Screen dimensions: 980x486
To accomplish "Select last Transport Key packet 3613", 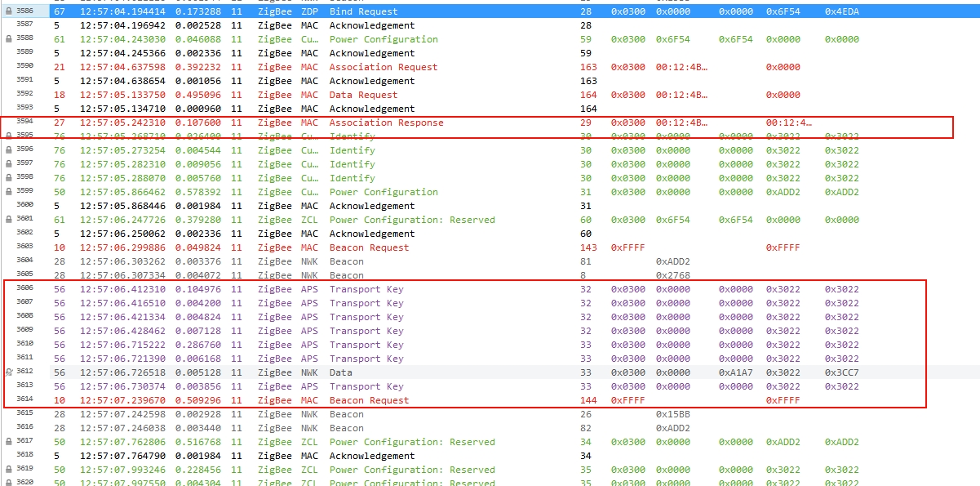I will pos(490,386).
